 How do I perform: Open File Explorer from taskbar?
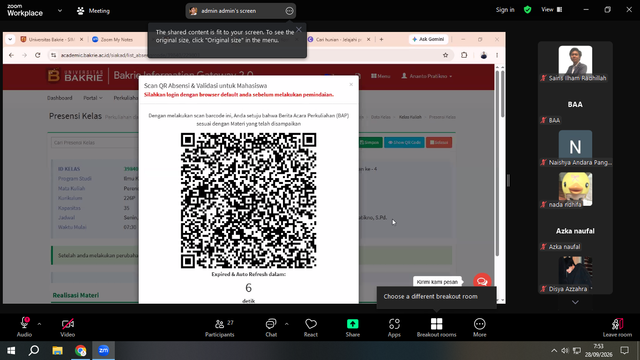tap(57, 350)
